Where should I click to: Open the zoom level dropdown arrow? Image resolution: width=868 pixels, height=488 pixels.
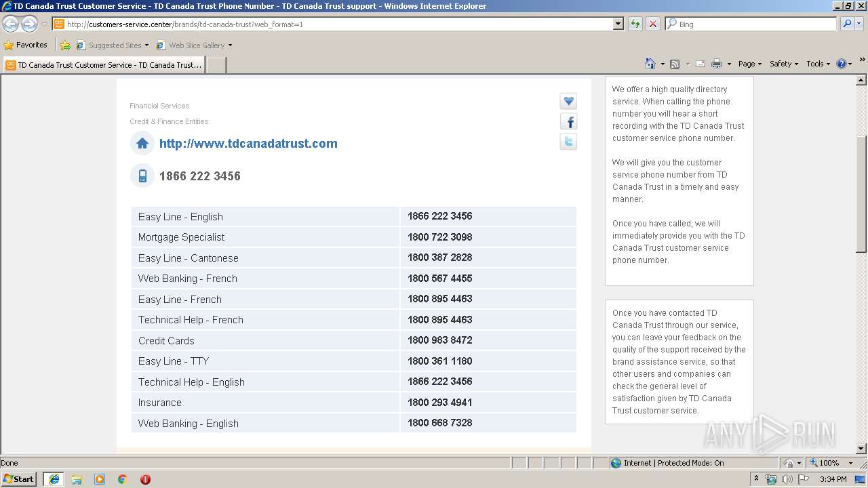850,463
